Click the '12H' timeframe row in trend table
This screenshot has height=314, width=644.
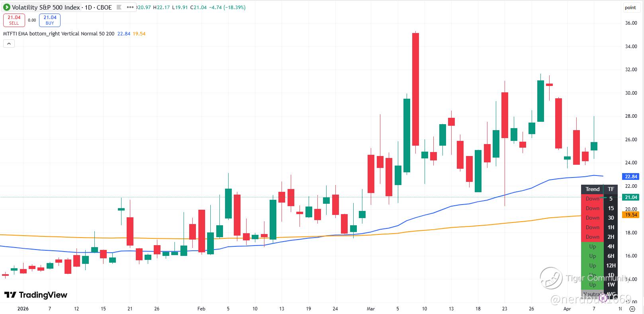tap(611, 265)
